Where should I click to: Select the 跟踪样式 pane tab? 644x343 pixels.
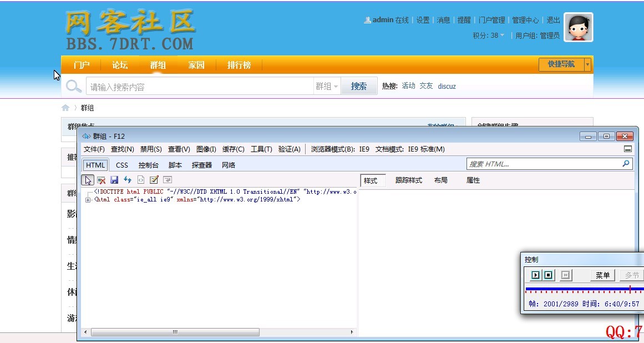(409, 180)
